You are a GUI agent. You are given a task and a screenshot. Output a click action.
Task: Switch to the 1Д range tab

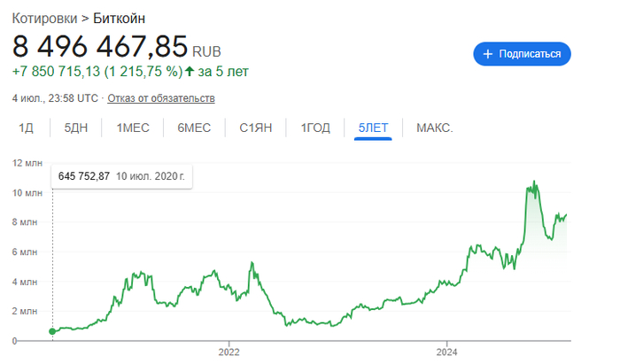pos(27,128)
